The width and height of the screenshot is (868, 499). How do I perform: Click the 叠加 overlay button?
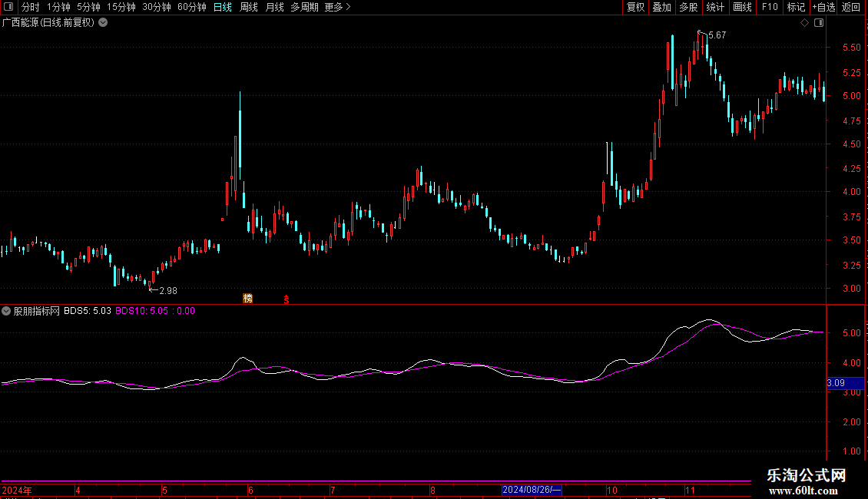click(x=661, y=7)
